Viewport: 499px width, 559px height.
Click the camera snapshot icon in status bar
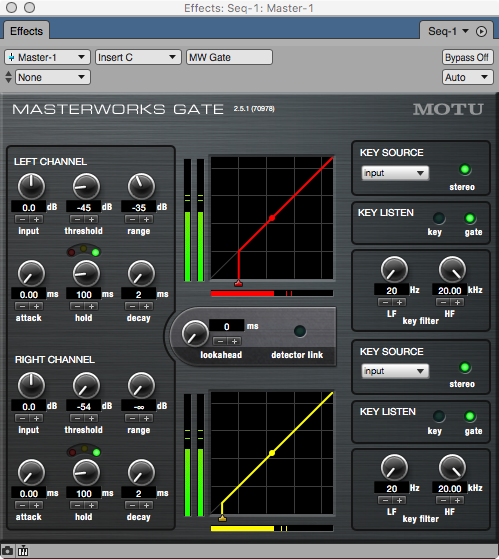(7, 551)
